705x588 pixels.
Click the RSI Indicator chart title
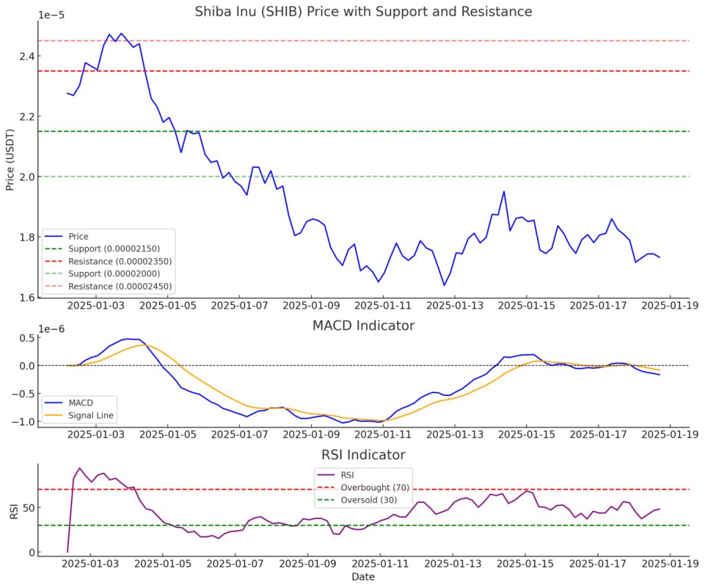(x=364, y=454)
